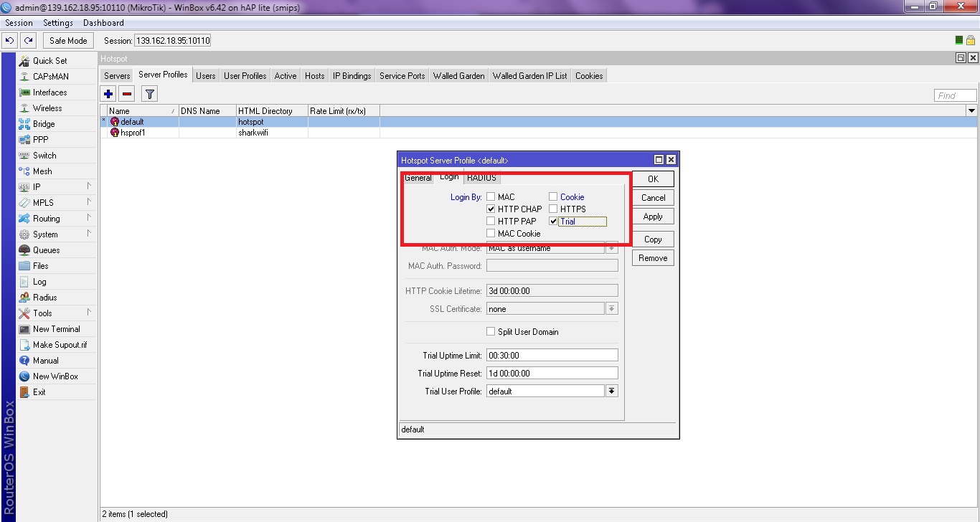Viewport: 980px width, 522px height.
Task: Click Make Supout.rif in sidebar
Action: tap(60, 345)
